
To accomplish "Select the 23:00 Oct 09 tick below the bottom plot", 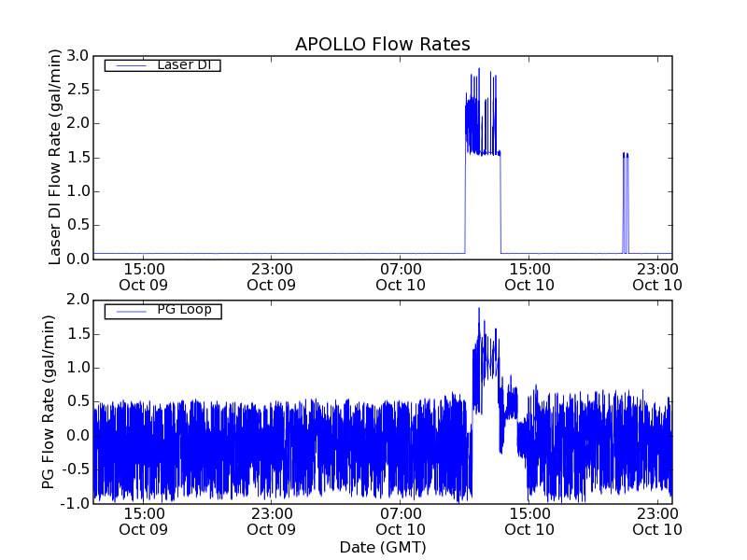I will 272,521.
